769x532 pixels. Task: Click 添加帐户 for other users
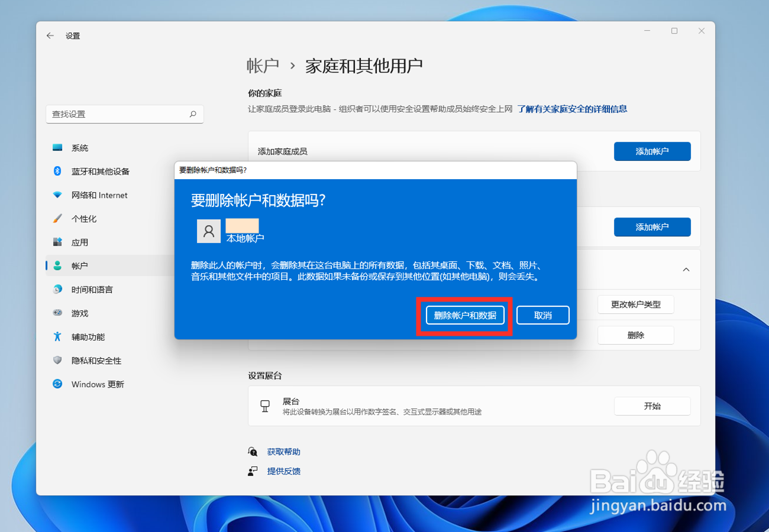(652, 227)
